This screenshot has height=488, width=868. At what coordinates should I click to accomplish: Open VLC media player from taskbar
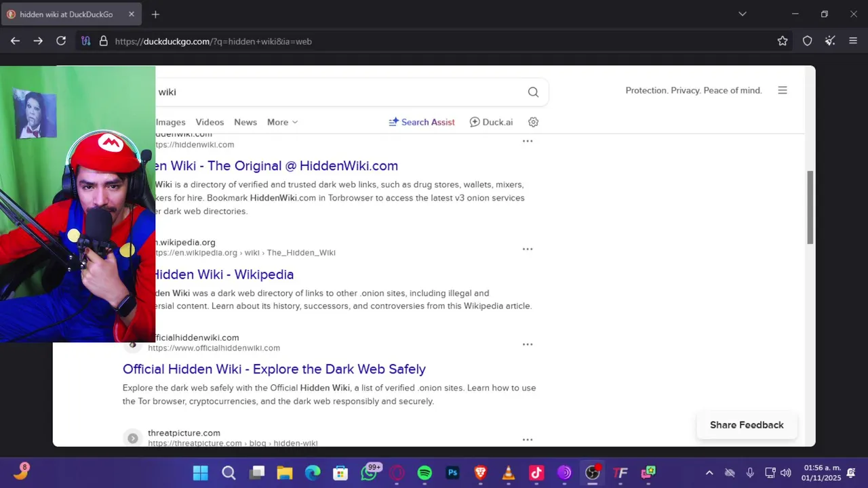(x=509, y=472)
